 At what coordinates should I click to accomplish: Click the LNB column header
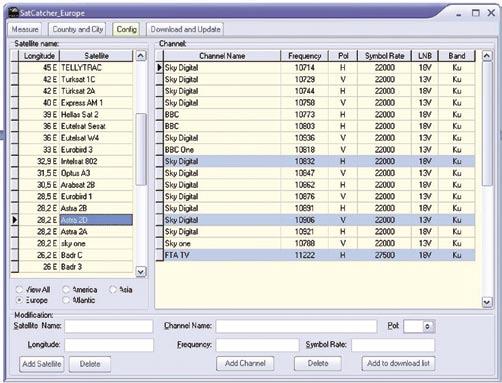coord(425,56)
